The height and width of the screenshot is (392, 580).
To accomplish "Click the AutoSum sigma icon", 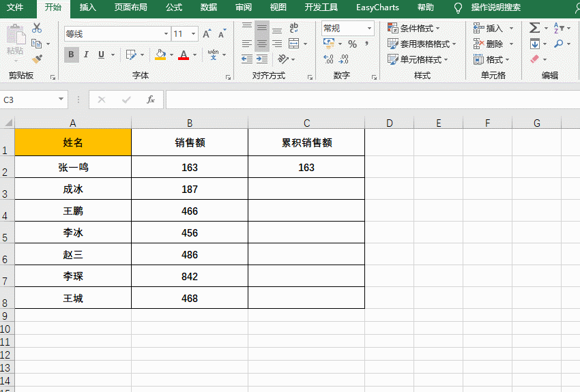I will coord(534,28).
